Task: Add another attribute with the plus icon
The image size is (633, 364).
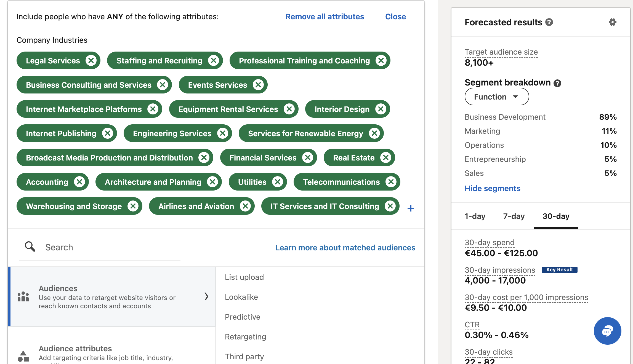Action: [411, 208]
